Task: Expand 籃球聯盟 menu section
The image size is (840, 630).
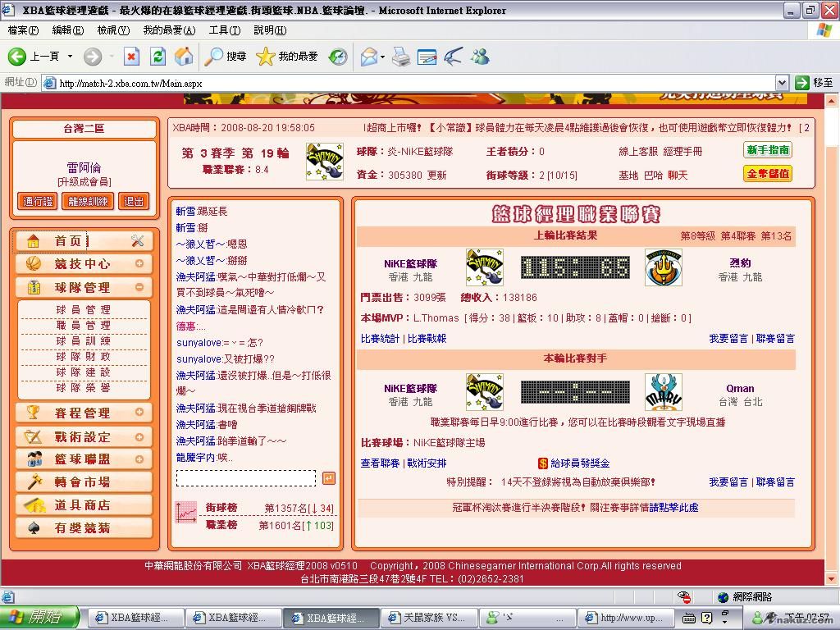Action: coord(139,459)
